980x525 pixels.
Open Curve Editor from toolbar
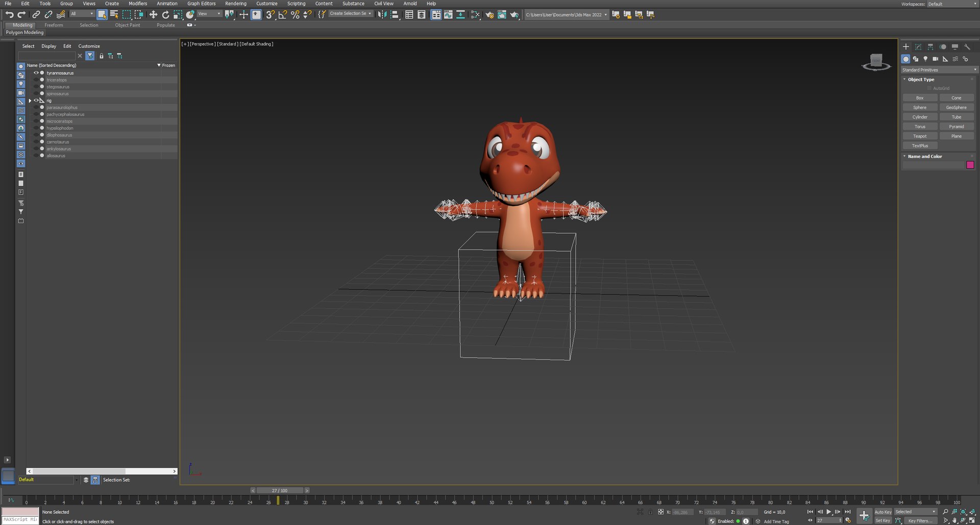tap(448, 15)
